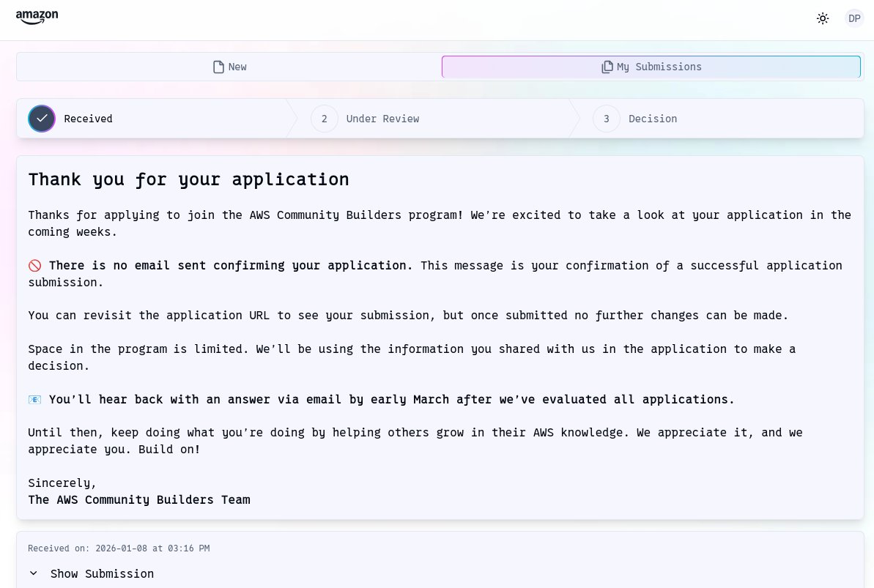
Task: Click the Received step checkmark icon
Action: (42, 119)
